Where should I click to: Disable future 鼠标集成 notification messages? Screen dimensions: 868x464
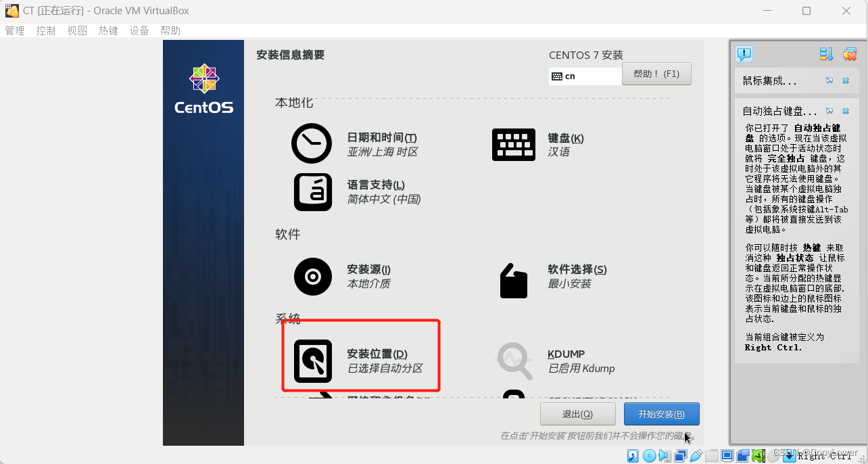click(829, 80)
